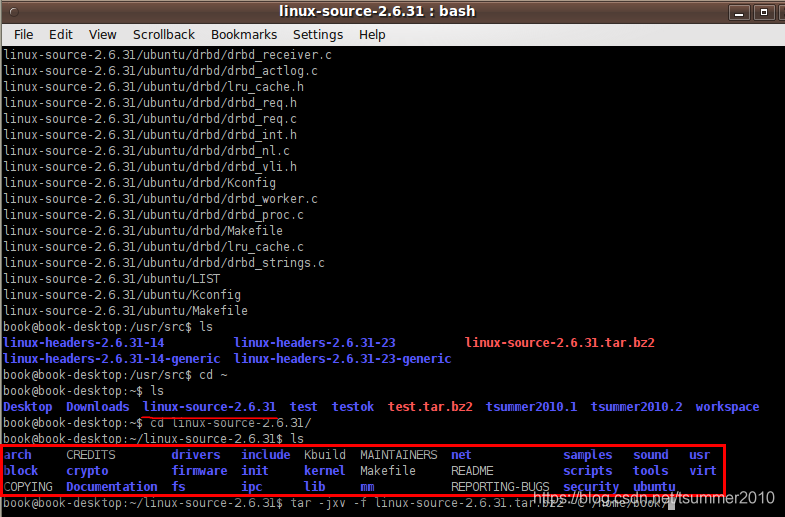Click the usr directory entry

point(699,455)
